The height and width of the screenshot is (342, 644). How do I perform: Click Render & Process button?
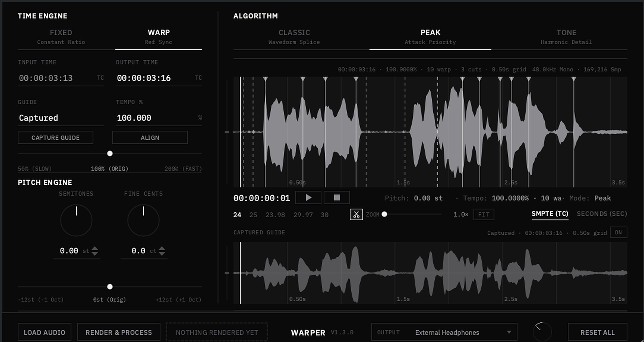pos(119,332)
